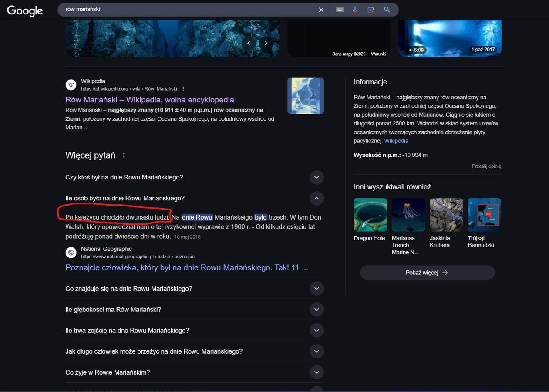Click the 'Informacje' panel heading
Viewport: 549px width, 392px height.
click(370, 82)
